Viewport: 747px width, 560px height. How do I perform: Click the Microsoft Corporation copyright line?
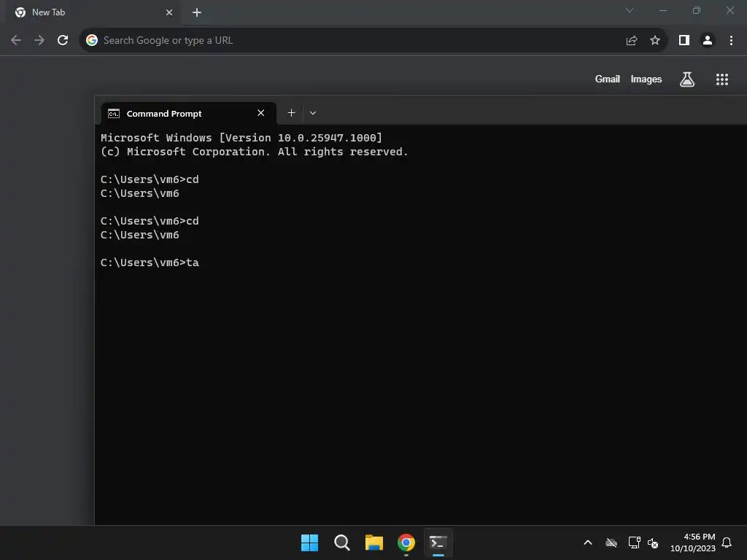pos(254,152)
